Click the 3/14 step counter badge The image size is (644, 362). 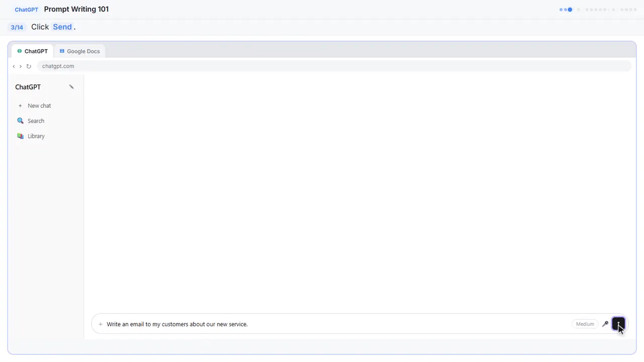pyautogui.click(x=17, y=27)
